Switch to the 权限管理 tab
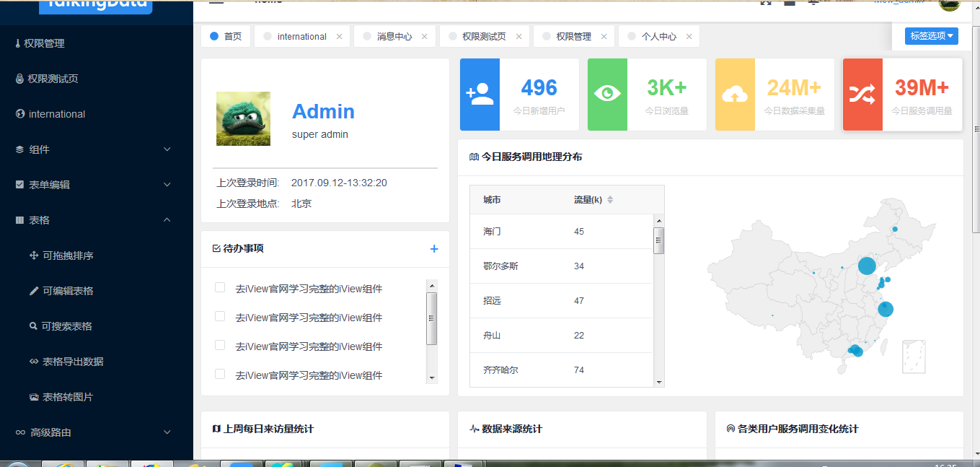 (x=573, y=36)
